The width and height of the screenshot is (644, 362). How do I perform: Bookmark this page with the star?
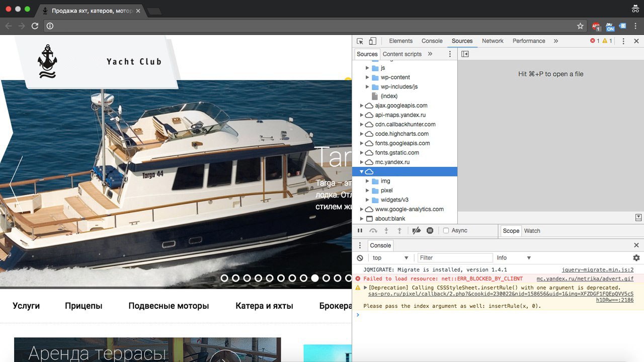click(x=580, y=26)
